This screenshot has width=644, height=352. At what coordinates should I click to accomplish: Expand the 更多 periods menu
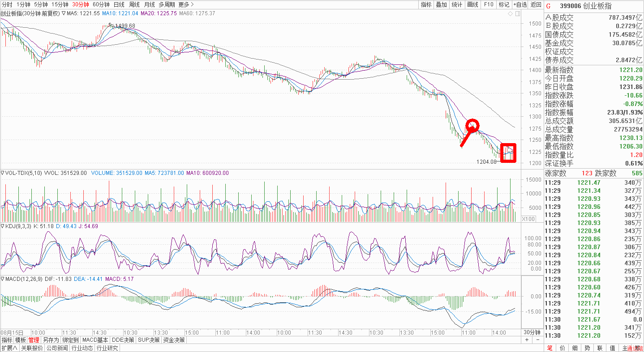coord(186,4)
